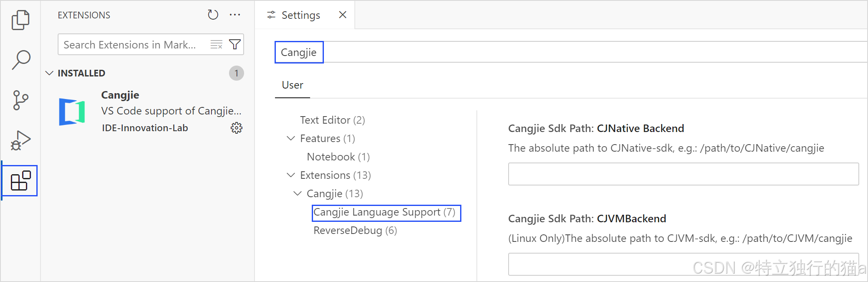Select the User settings scope tab
The image size is (868, 282).
pyautogui.click(x=293, y=85)
